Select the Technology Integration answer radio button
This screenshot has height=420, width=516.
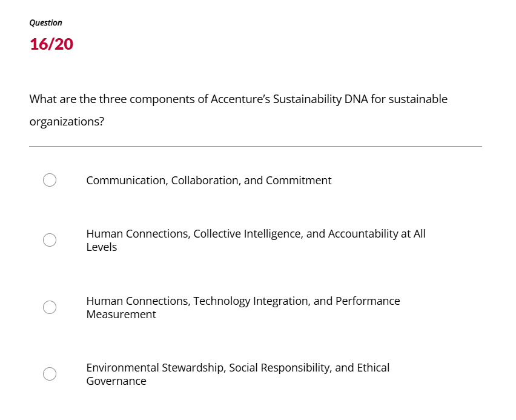[x=50, y=307]
